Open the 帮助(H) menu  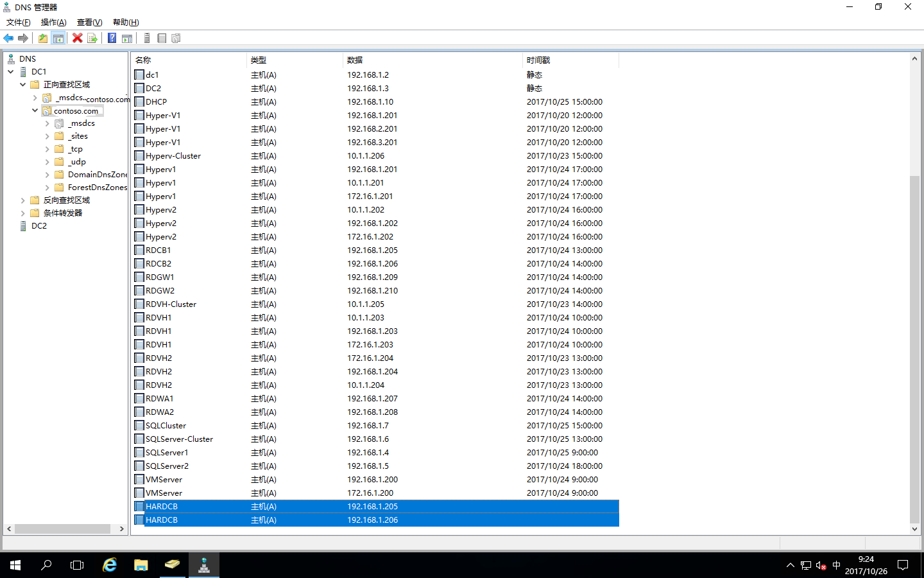pos(126,22)
